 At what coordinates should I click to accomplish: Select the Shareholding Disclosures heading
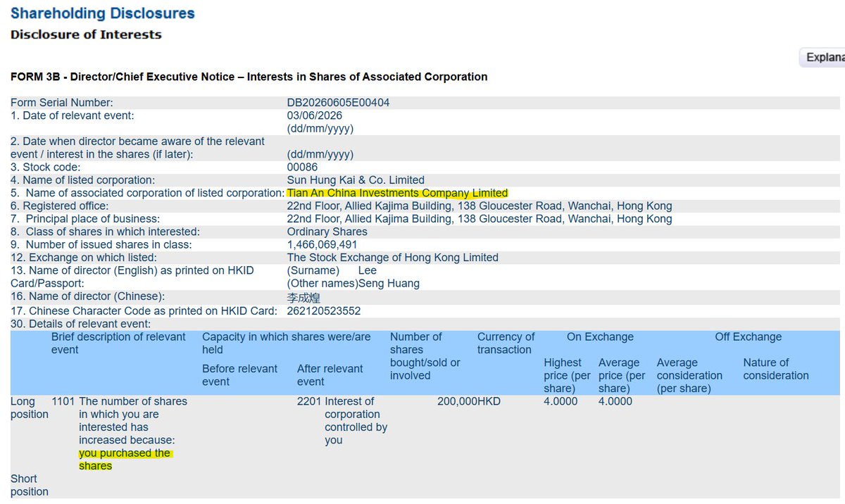pyautogui.click(x=103, y=13)
